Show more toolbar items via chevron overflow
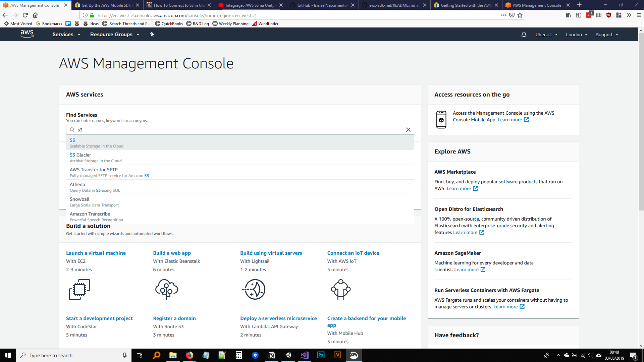The height and width of the screenshot is (362, 644). pyautogui.click(x=629, y=15)
